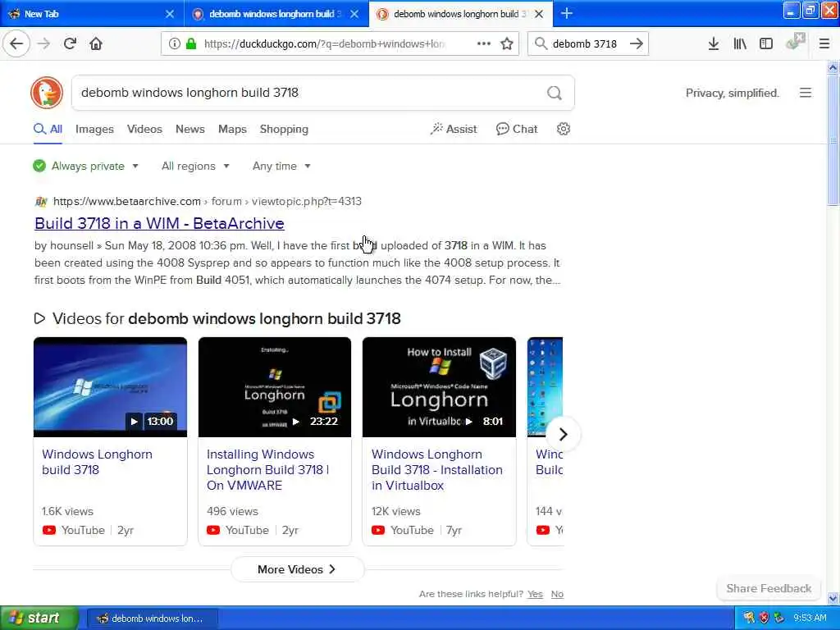Screen dimensions: 840x630
Task: Open Windows Longhorn Build 3718 Virtualbox title
Action: click(x=437, y=470)
